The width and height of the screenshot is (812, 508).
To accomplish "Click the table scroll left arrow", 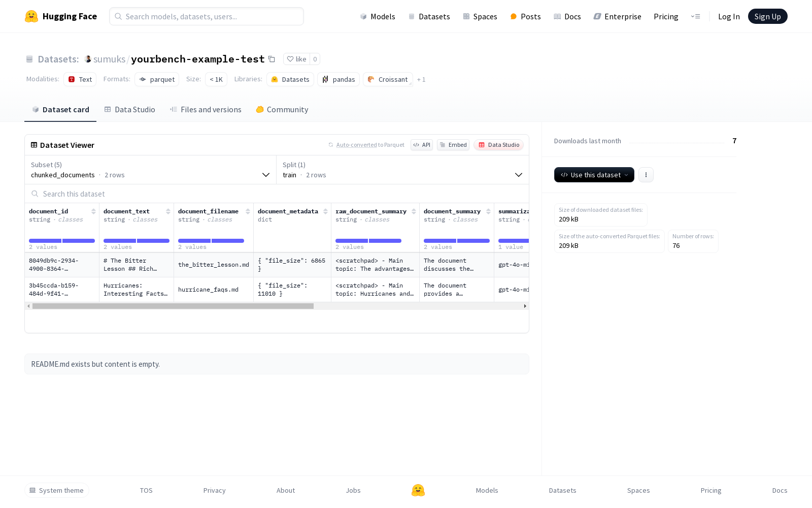I will pyautogui.click(x=28, y=306).
